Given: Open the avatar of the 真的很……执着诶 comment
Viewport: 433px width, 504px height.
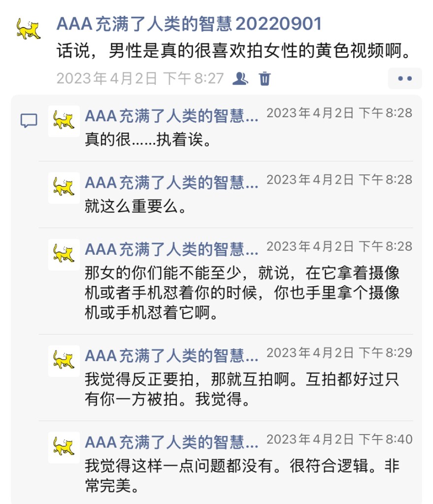Looking at the screenshot, I should click(64, 121).
